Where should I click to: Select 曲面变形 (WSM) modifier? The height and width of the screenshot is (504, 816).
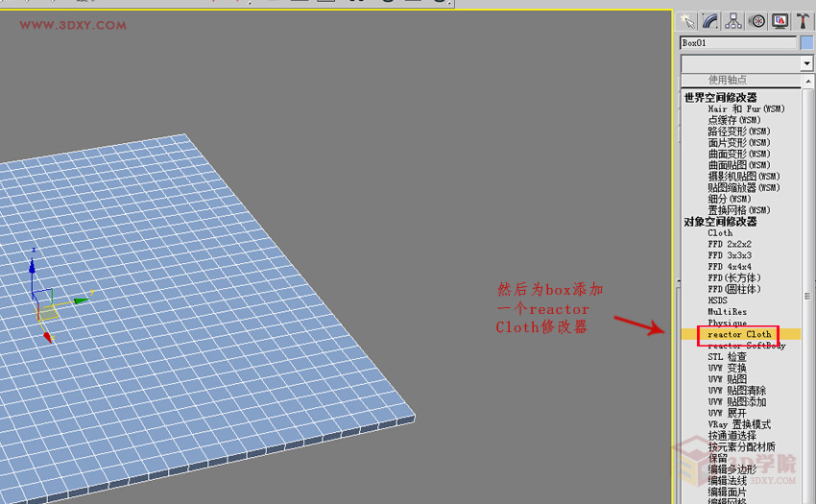(738, 154)
